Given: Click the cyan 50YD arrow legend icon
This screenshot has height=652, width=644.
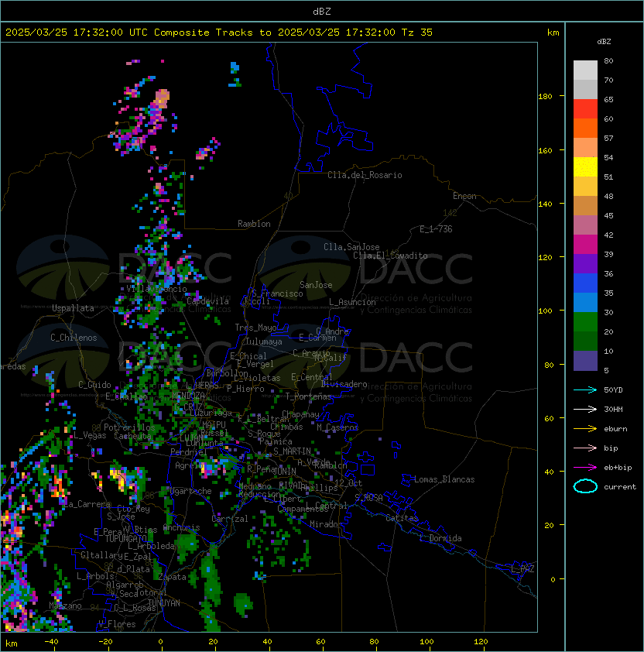Looking at the screenshot, I should pos(585,389).
